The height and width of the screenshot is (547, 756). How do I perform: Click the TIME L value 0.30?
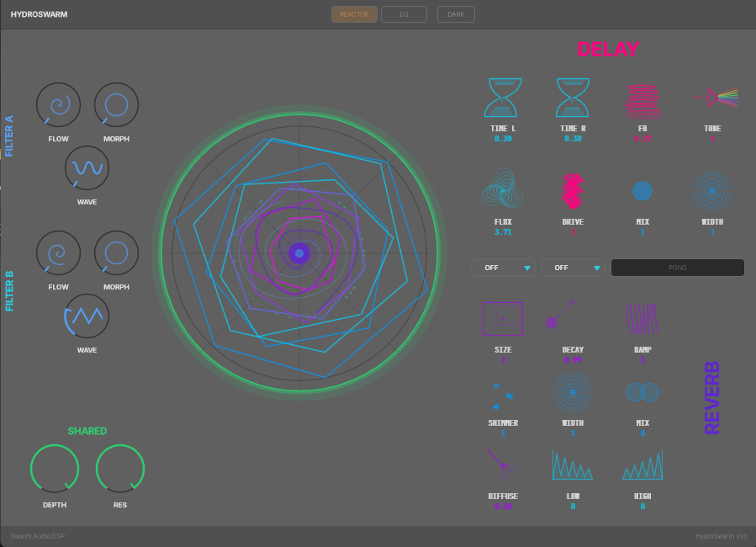503,139
